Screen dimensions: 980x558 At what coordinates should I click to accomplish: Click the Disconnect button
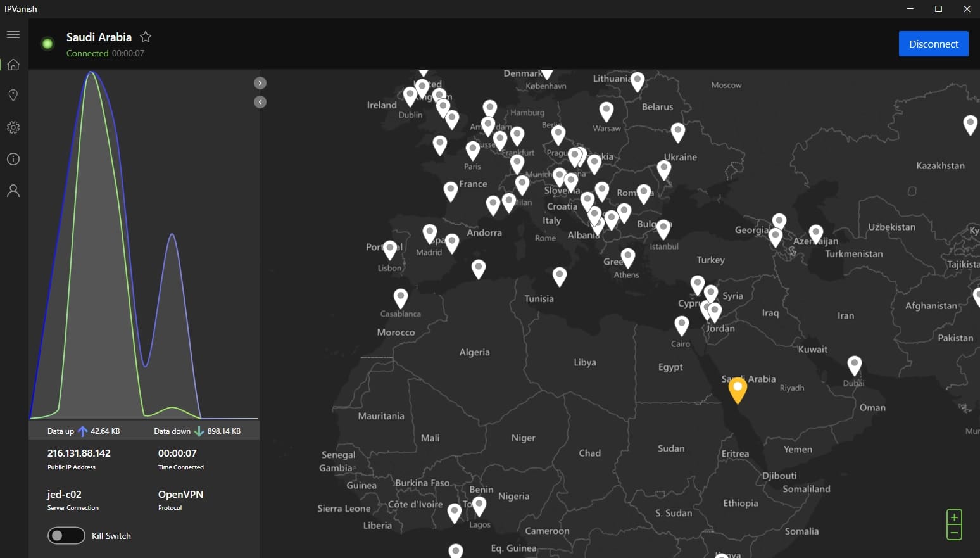tap(934, 44)
